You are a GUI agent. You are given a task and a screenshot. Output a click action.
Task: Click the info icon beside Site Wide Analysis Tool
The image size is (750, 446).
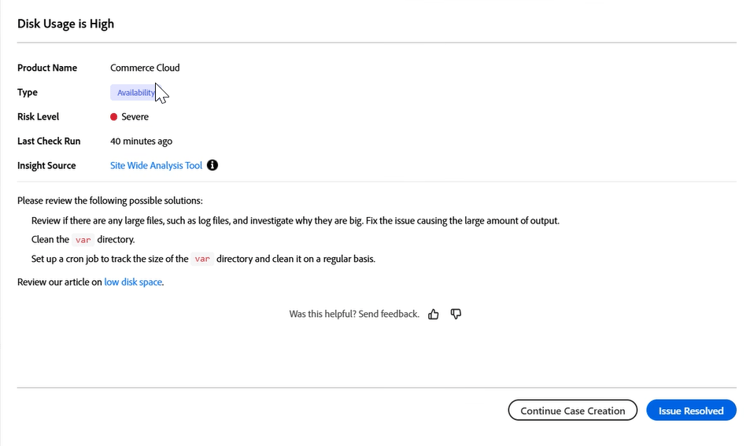212,165
